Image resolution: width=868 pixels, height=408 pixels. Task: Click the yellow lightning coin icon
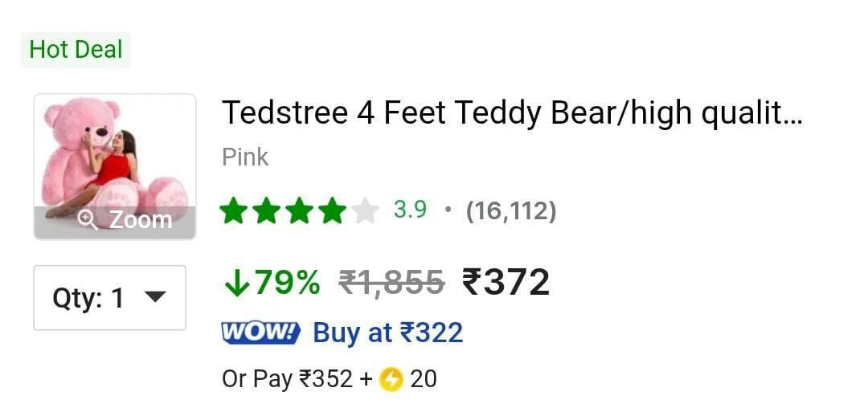[x=391, y=378]
